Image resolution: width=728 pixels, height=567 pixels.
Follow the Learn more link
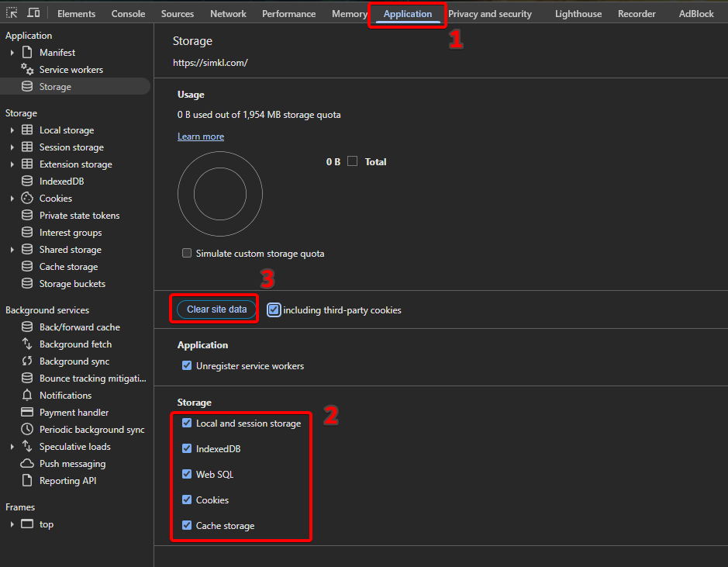coord(201,137)
